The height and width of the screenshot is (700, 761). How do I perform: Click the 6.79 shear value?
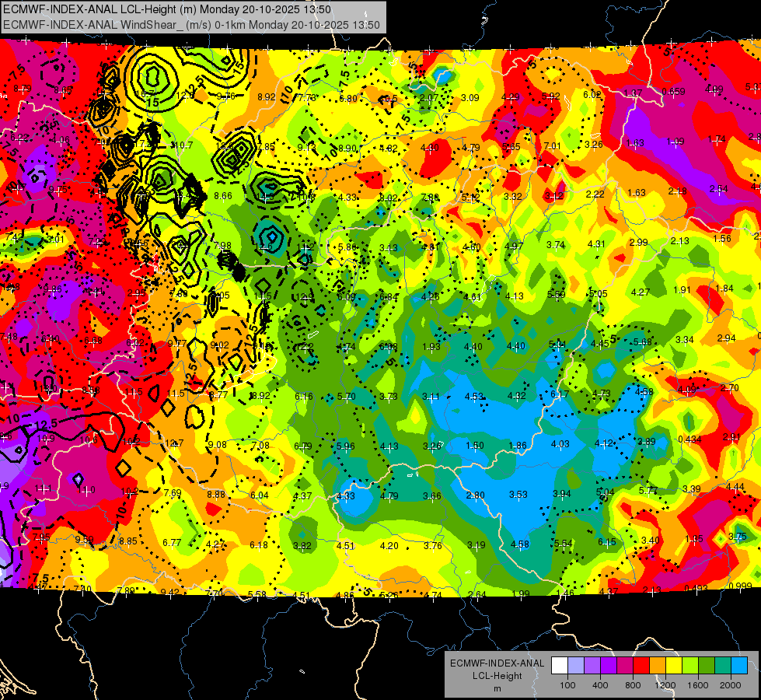coord(303,446)
